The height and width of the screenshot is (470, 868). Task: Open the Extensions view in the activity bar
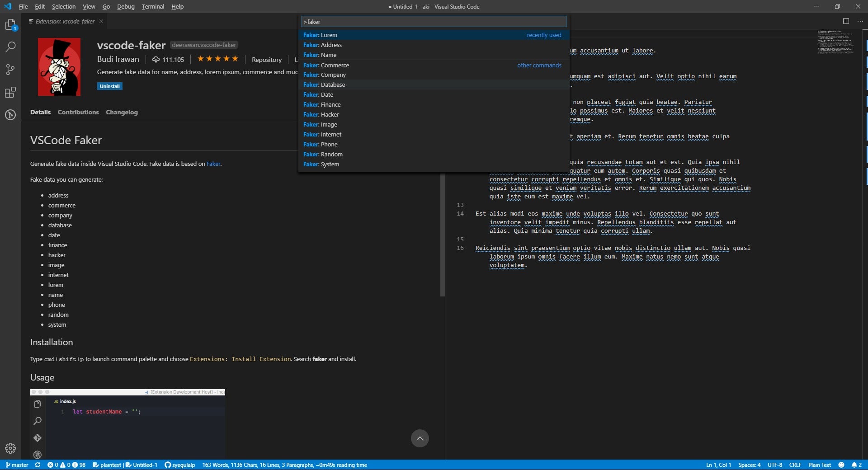click(10, 92)
